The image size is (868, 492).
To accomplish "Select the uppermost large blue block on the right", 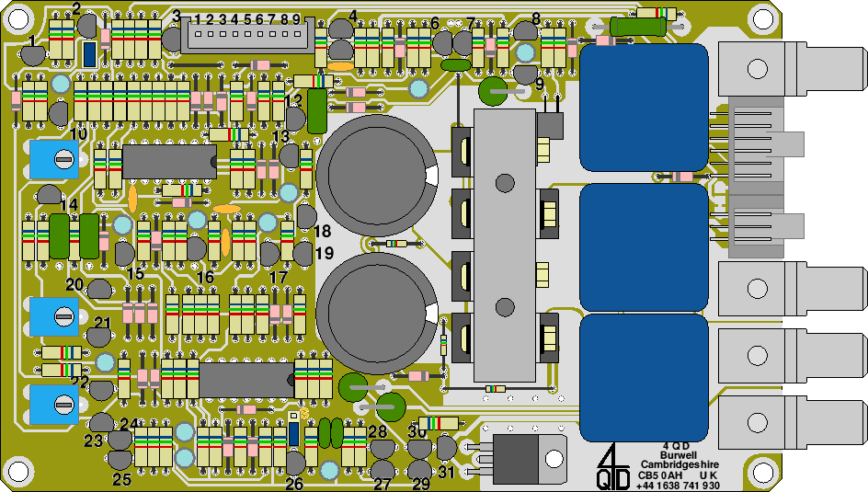I will pyautogui.click(x=644, y=109).
